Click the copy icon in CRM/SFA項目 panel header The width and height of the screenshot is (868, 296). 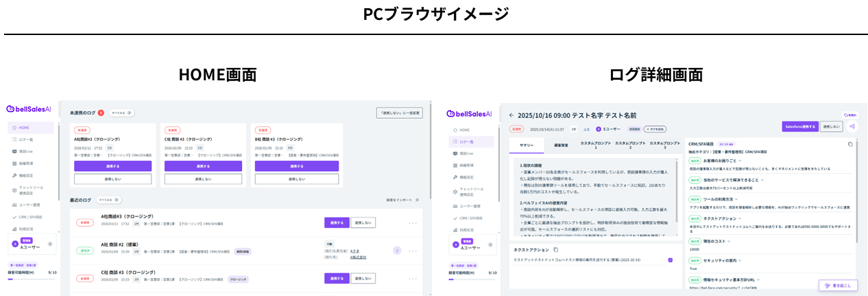pos(850,144)
